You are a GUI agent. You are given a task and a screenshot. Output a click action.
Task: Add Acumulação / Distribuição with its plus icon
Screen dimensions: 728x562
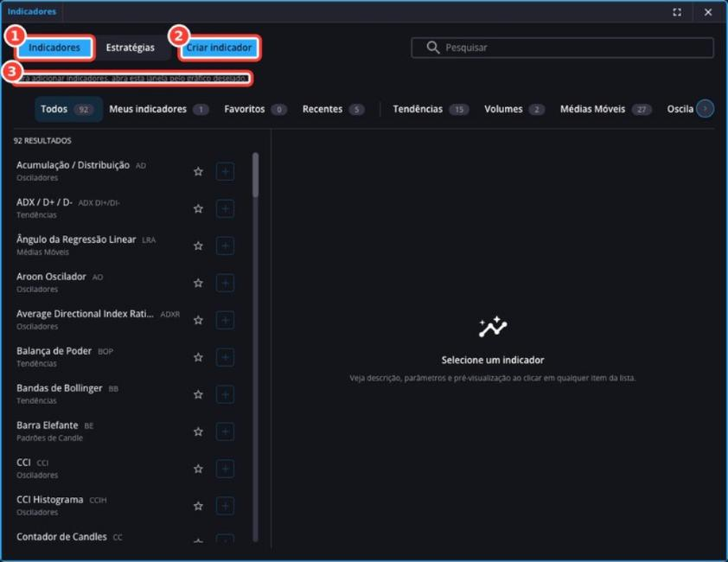225,171
